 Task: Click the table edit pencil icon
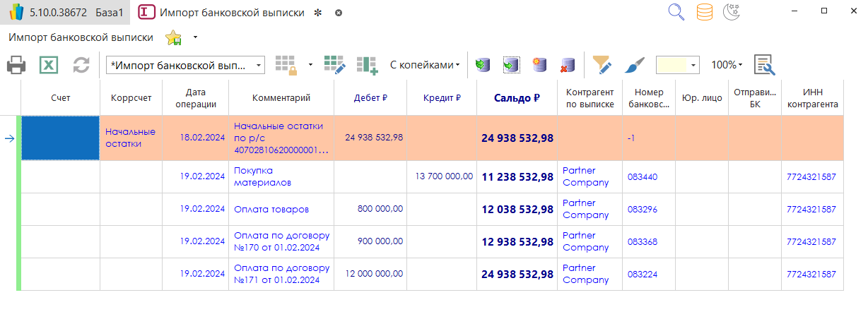pos(334,65)
